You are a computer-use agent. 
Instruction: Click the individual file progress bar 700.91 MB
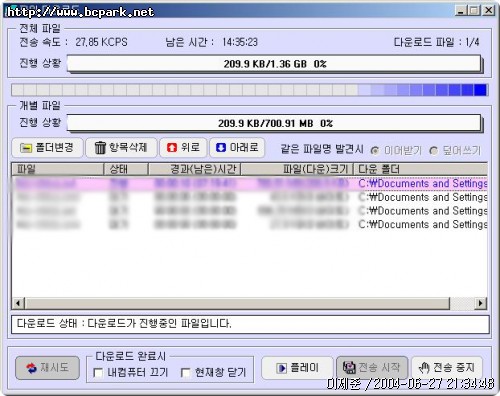[x=275, y=123]
